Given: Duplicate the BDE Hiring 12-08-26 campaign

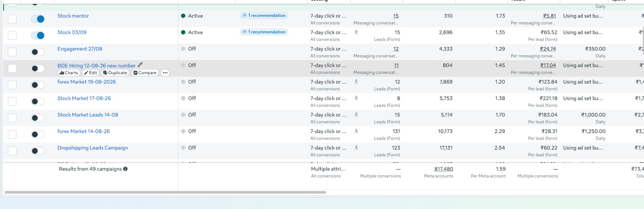Looking at the screenshot, I should point(115,73).
